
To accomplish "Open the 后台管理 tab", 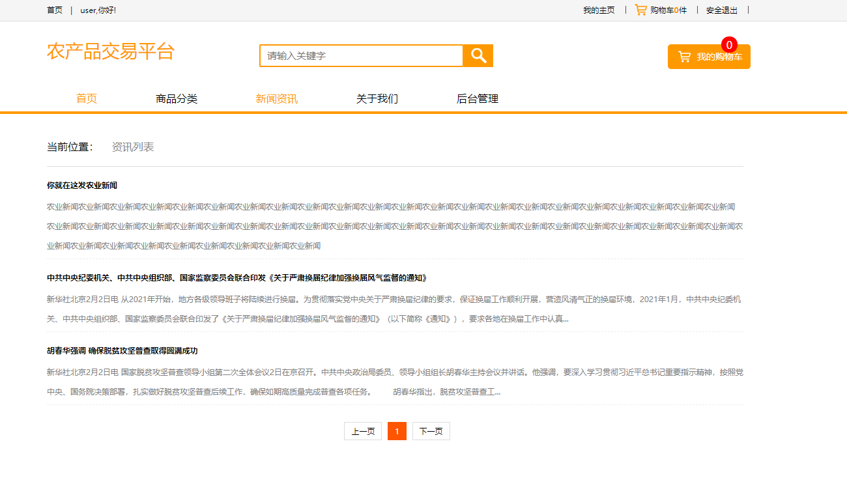I will [478, 98].
